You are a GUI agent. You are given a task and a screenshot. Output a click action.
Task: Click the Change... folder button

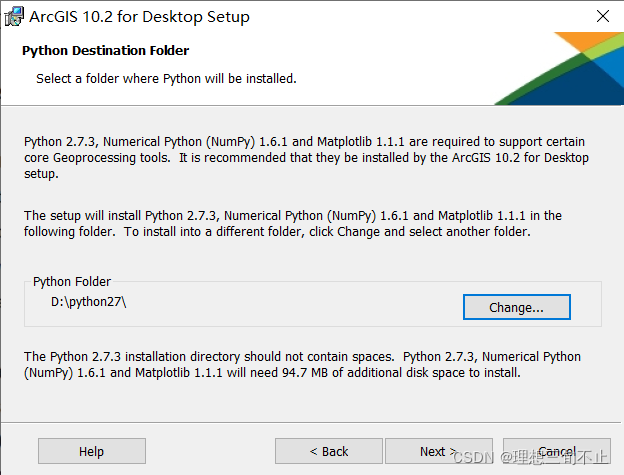click(x=517, y=307)
